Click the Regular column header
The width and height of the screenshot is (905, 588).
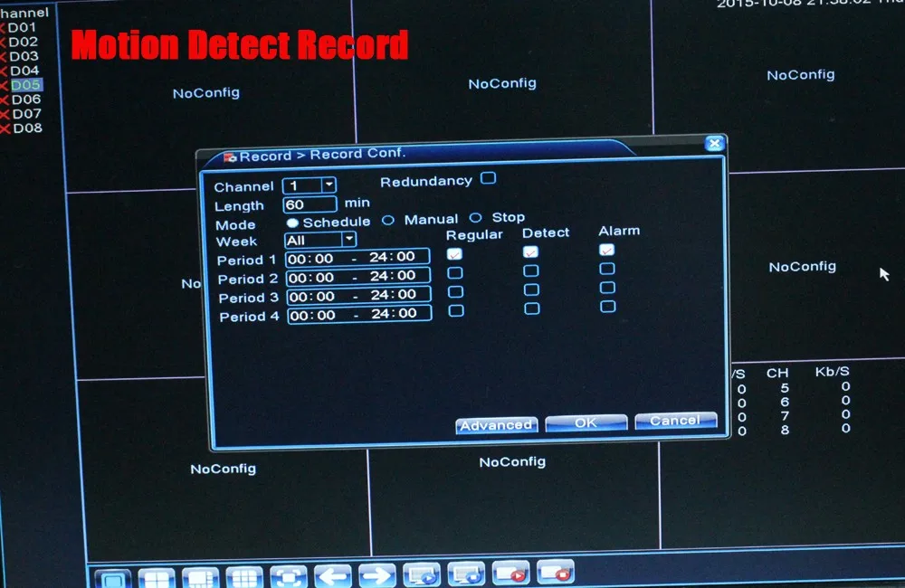474,235
